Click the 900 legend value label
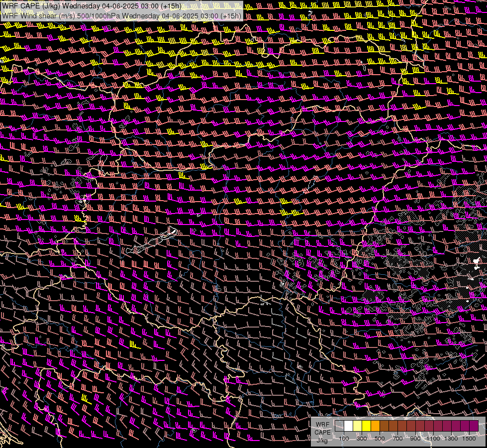 tap(415, 439)
